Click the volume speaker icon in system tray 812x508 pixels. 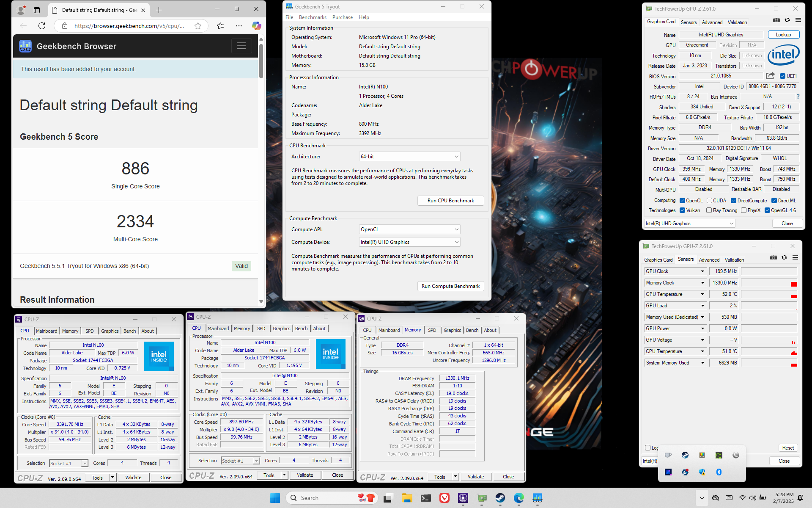pyautogui.click(x=752, y=498)
